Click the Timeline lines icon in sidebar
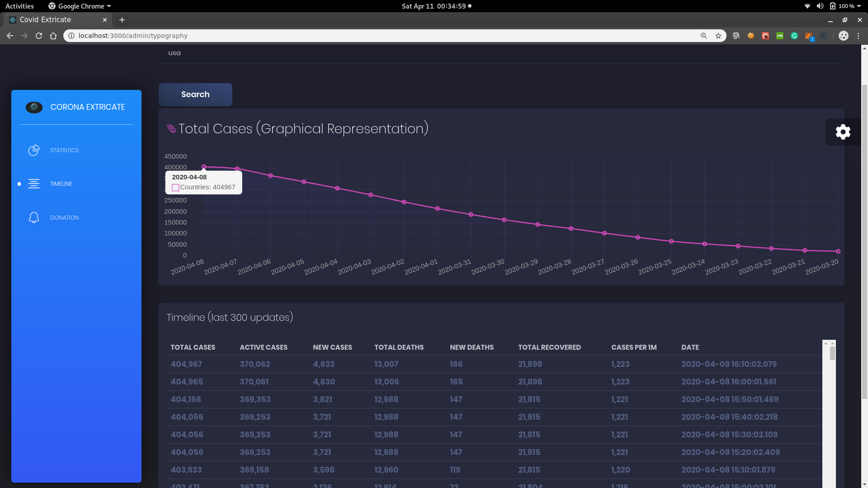 pyautogui.click(x=34, y=184)
